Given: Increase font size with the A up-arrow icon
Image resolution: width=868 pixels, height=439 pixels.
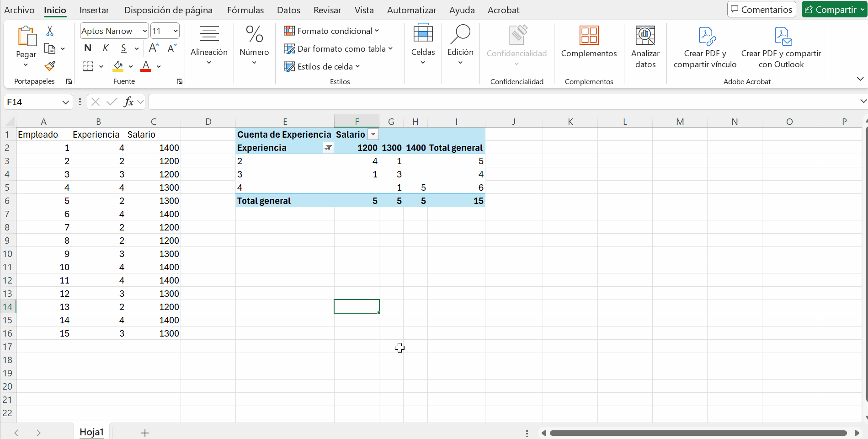Looking at the screenshot, I should pos(154,48).
